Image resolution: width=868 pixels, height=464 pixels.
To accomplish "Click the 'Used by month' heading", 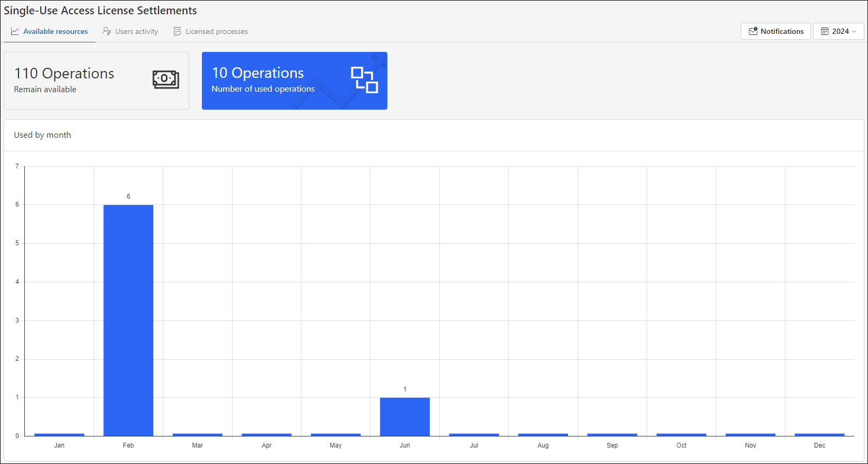I will [x=42, y=135].
